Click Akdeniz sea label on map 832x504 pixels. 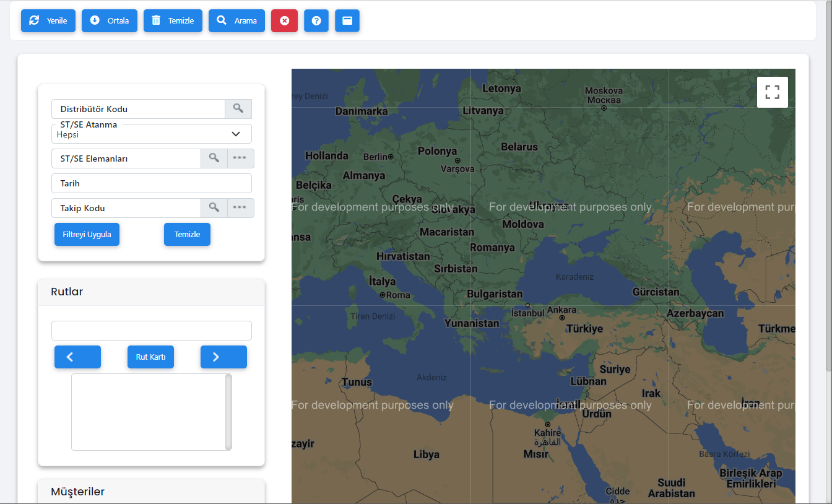(431, 377)
